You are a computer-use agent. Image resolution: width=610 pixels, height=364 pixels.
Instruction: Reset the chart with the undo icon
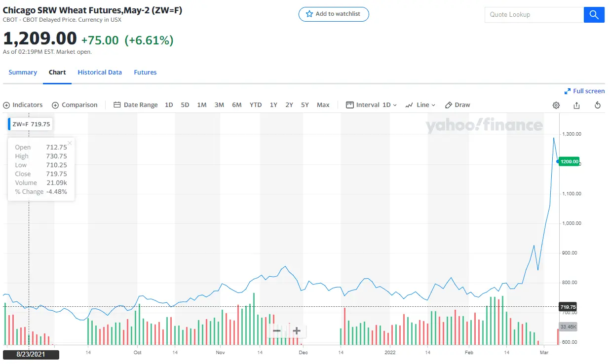coord(598,105)
